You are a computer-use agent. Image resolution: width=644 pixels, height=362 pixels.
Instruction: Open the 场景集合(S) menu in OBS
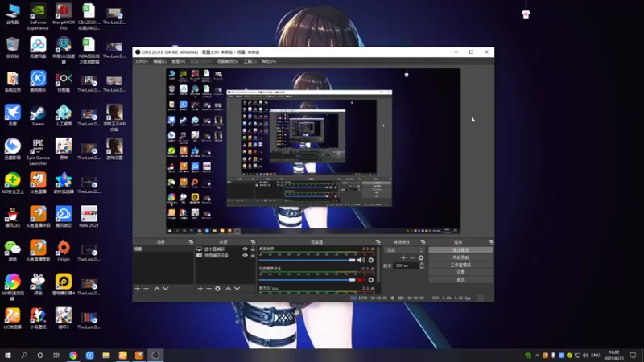coord(227,61)
